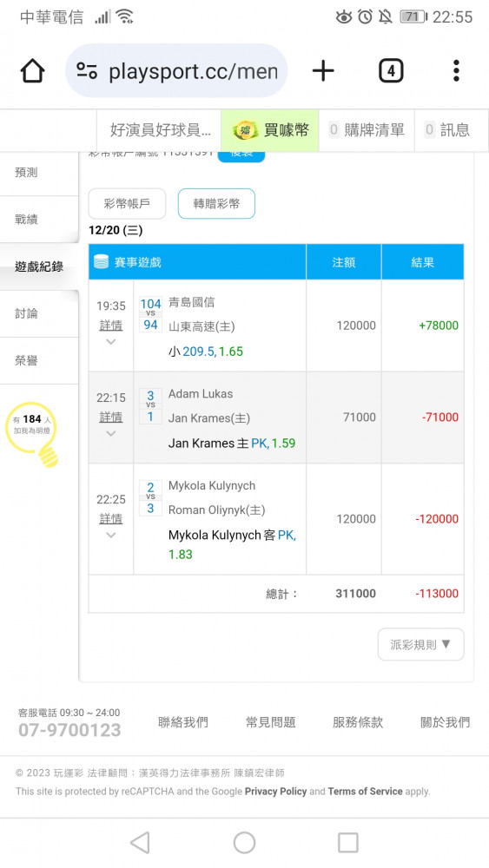
Task: Click the 彩幣帳戶 button
Action: coord(127,204)
